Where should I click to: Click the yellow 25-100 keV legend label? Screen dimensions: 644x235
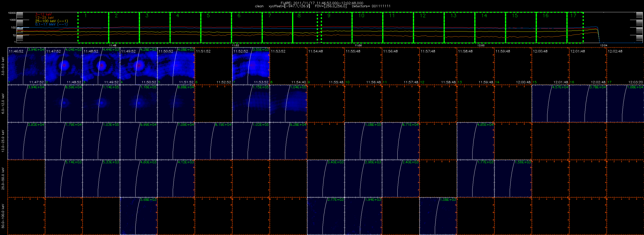[x=51, y=21]
